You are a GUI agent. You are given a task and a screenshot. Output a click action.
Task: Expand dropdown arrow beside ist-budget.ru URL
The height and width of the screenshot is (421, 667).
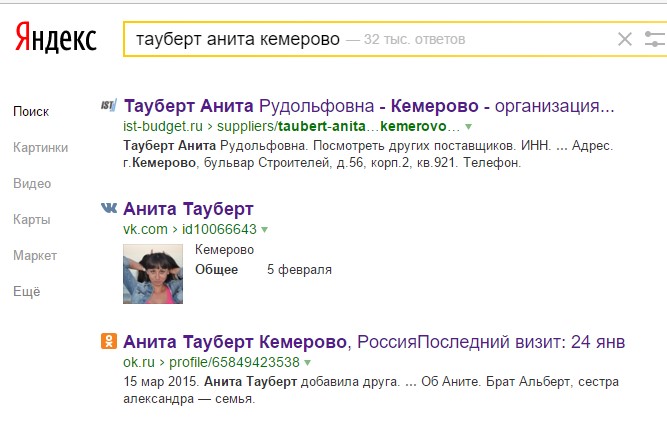pyautogui.click(x=468, y=127)
